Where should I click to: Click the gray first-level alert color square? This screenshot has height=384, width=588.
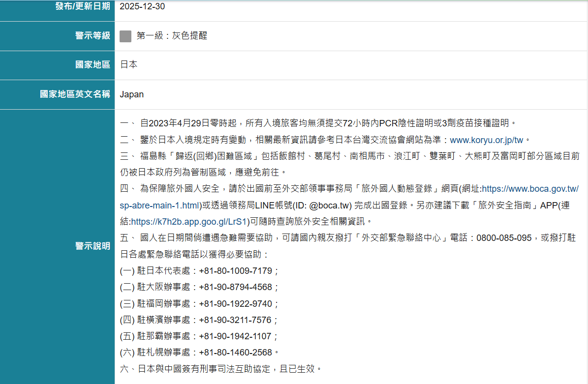point(125,36)
